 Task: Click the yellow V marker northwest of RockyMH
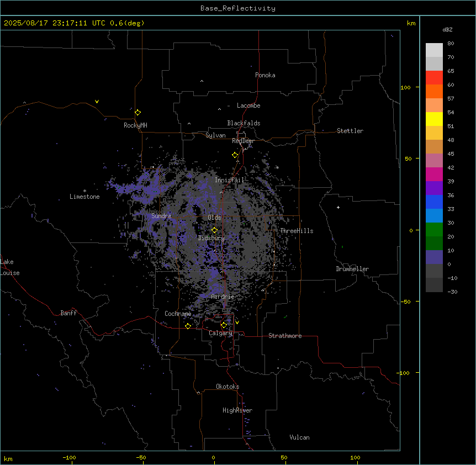tap(97, 102)
